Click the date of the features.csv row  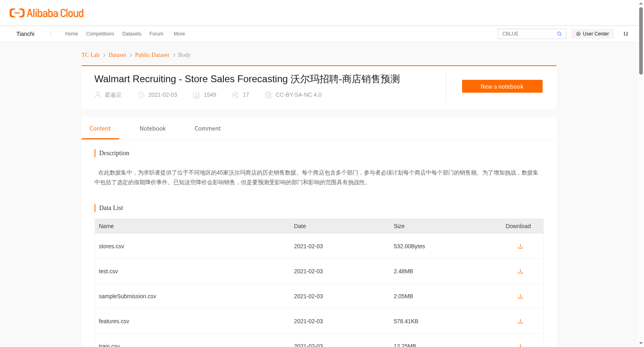[x=308, y=321]
